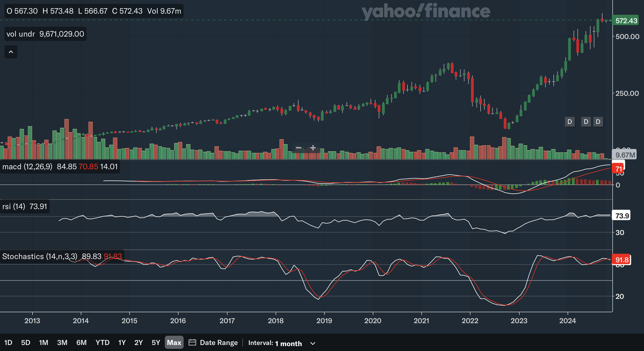Screen dimensions: 644x351
Task: Click the middle dividend D marker
Action: click(x=586, y=122)
